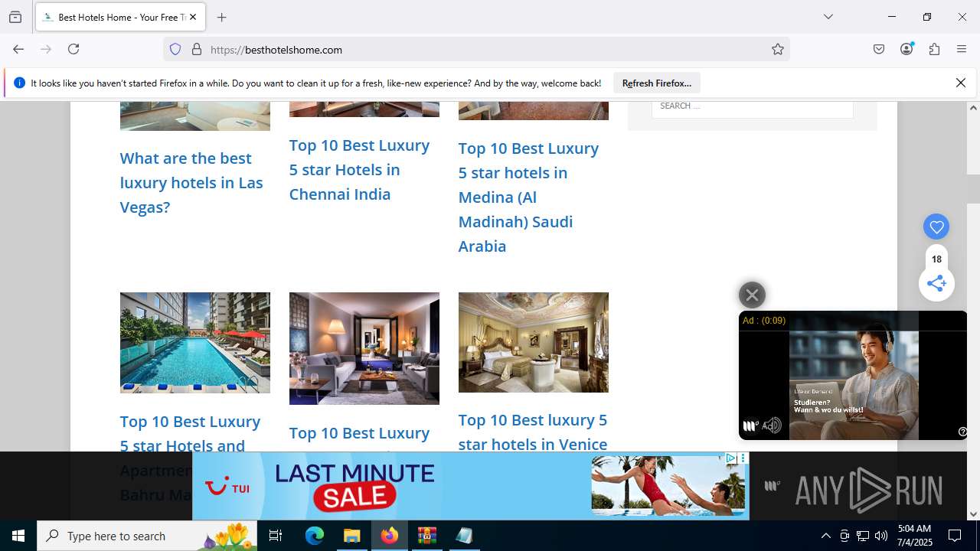Reload the current page
The width and height of the screenshot is (980, 551).
click(73, 49)
